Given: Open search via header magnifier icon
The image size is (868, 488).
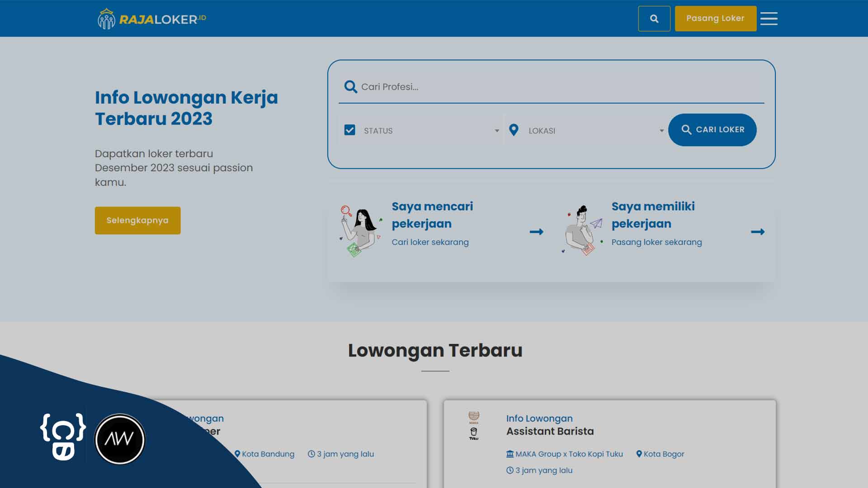Looking at the screenshot, I should coord(654,19).
